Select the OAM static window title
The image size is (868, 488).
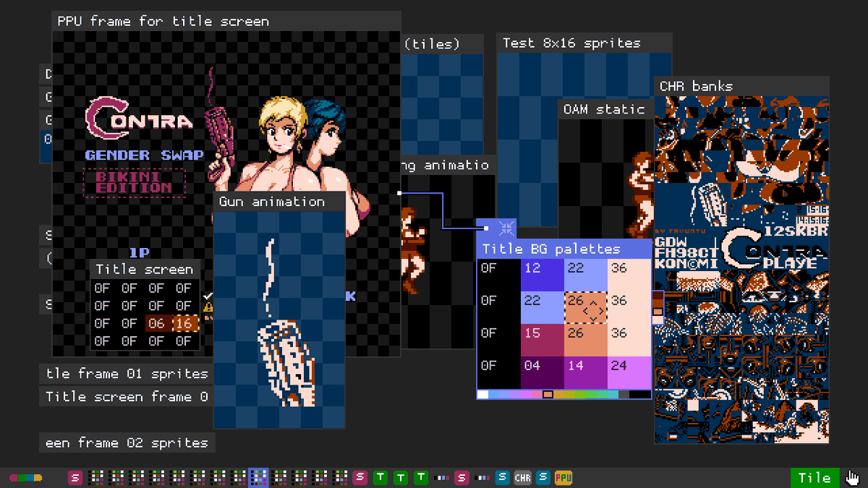click(604, 109)
